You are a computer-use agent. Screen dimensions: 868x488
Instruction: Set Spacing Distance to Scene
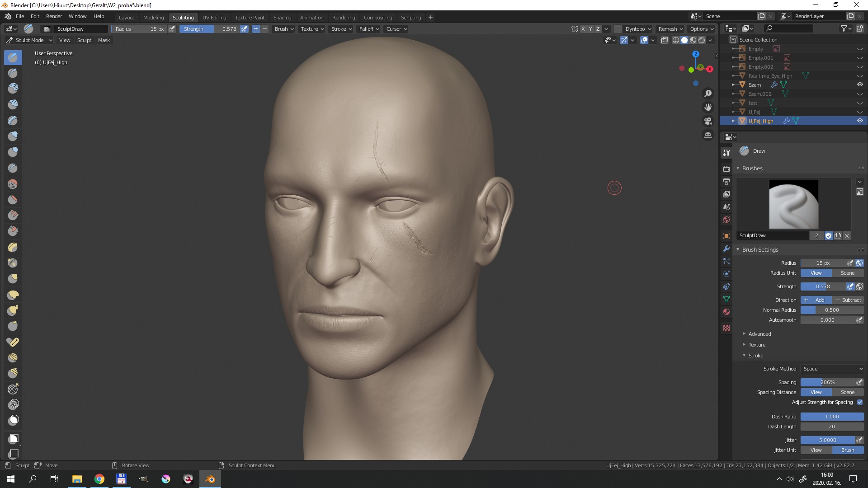coord(848,392)
